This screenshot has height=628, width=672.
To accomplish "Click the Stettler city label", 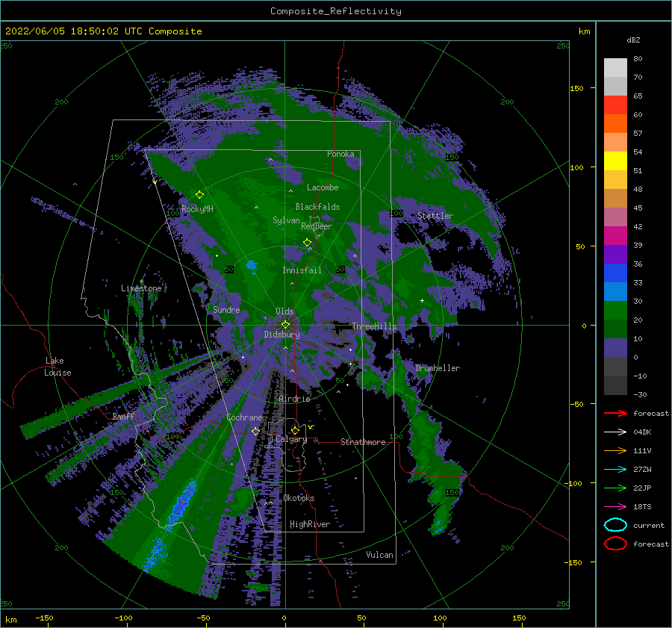I will pos(435,216).
